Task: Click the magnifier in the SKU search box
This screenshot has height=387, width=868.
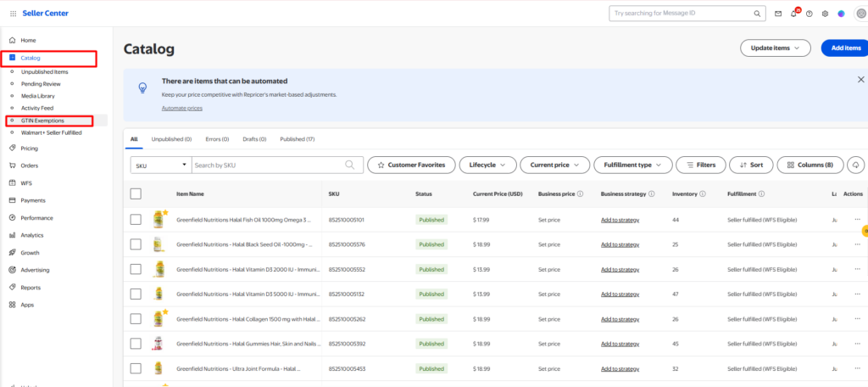Action: point(349,165)
